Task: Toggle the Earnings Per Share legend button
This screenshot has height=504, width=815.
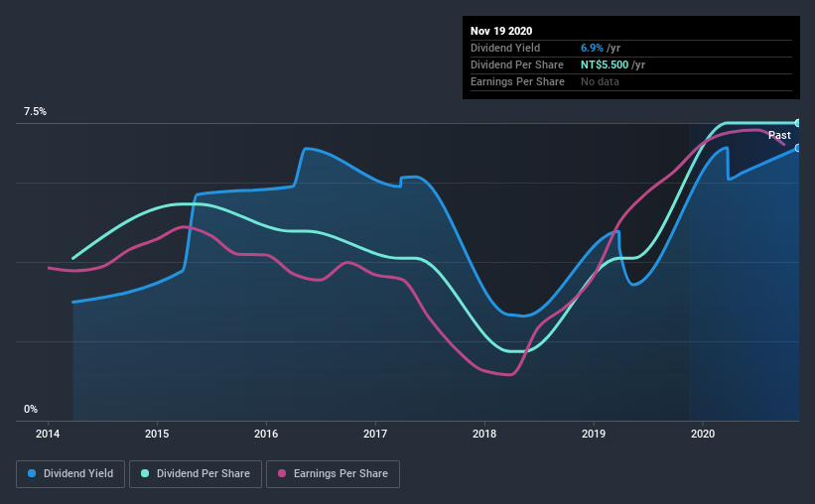Action: (333, 474)
